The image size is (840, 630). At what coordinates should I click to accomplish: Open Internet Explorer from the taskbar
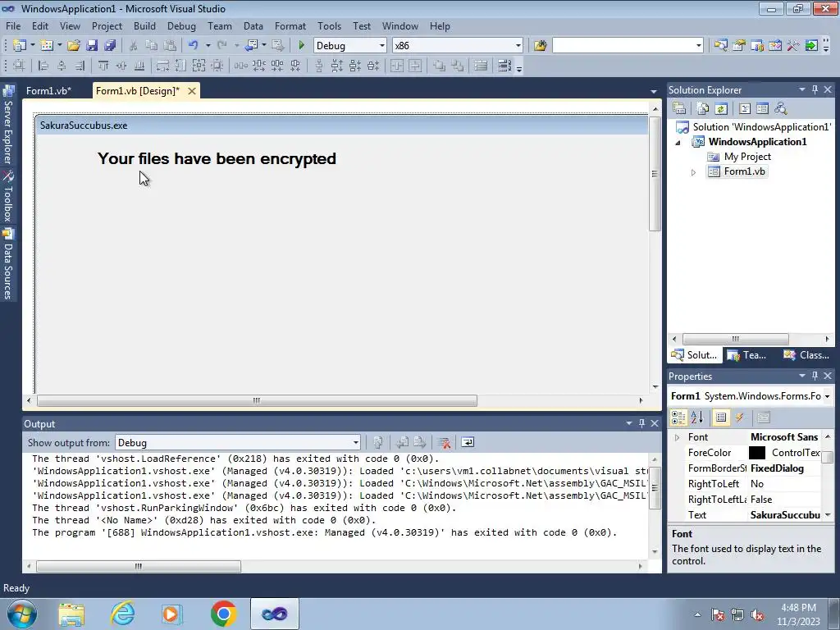tap(123, 614)
